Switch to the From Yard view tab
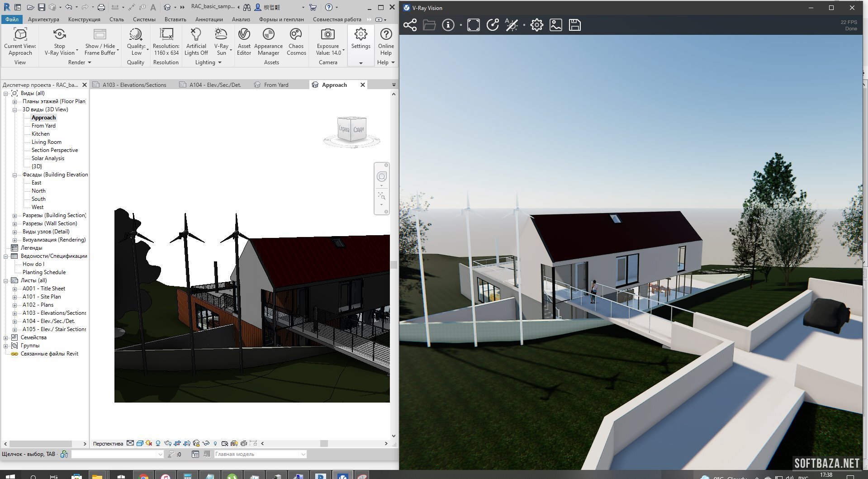The image size is (868, 479). point(276,85)
